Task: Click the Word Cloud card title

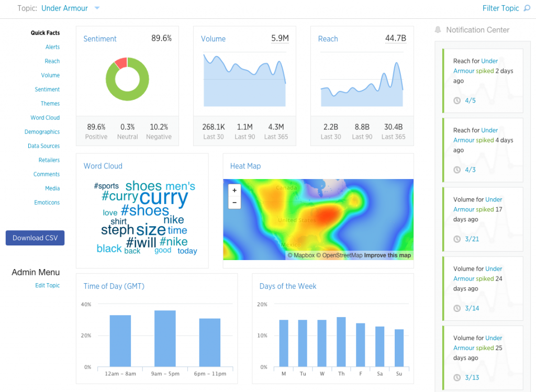Action: pos(103,166)
